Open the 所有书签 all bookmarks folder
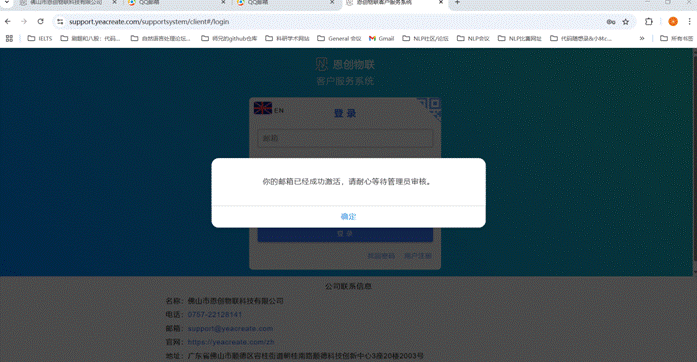The image size is (697, 362). [x=677, y=39]
